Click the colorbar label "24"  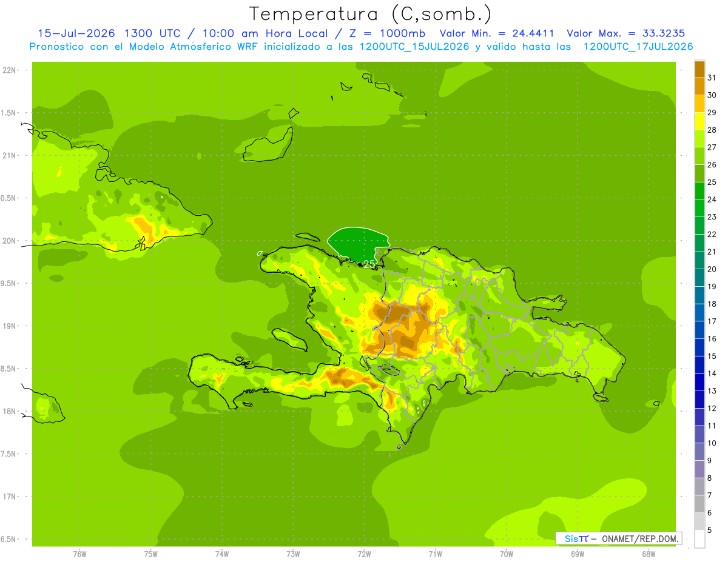[x=712, y=199]
